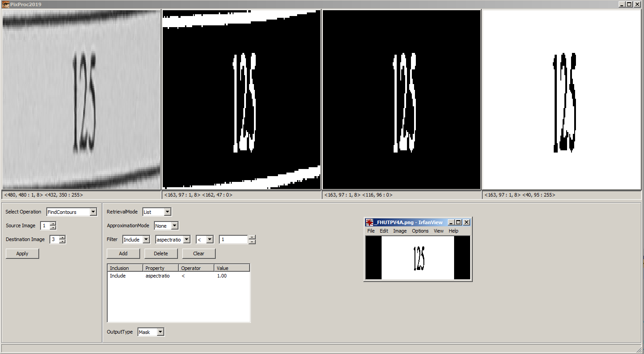Click the PixProc2019 eye icon in title bar
This screenshot has height=354, width=644.
6,4
